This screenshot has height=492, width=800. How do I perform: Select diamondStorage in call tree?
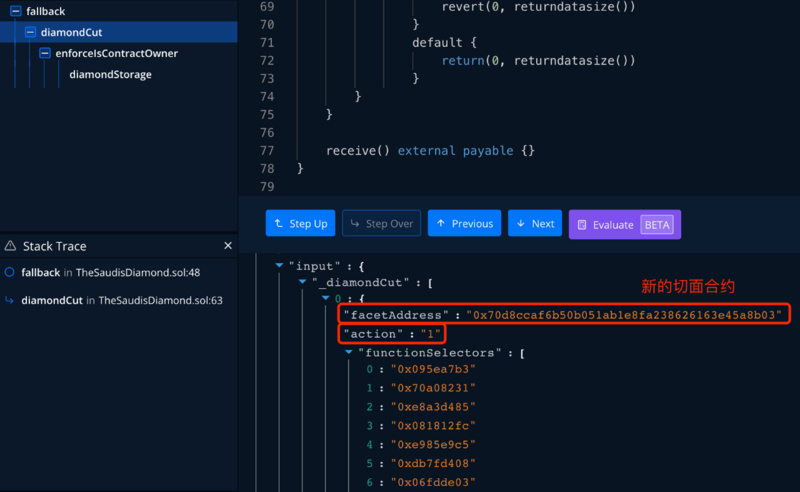point(110,74)
